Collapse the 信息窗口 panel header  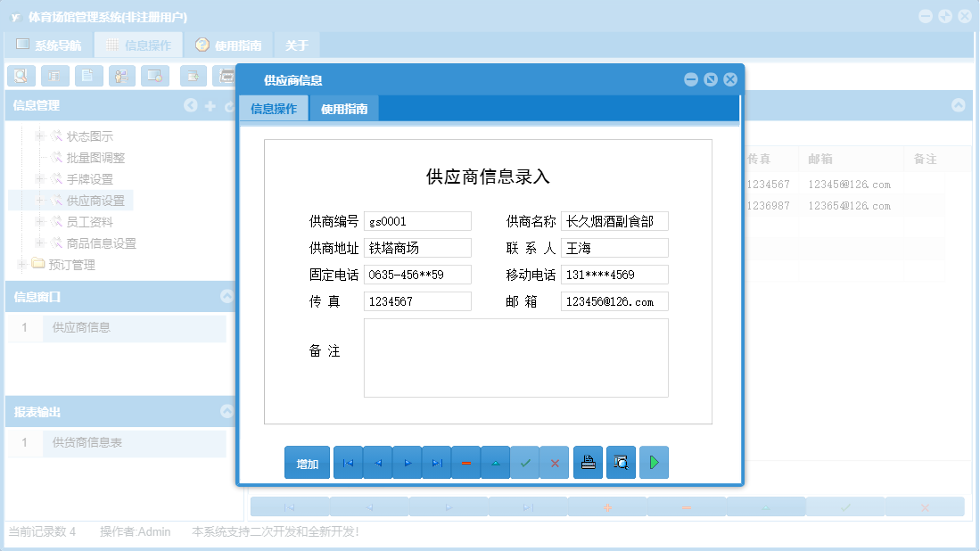226,297
